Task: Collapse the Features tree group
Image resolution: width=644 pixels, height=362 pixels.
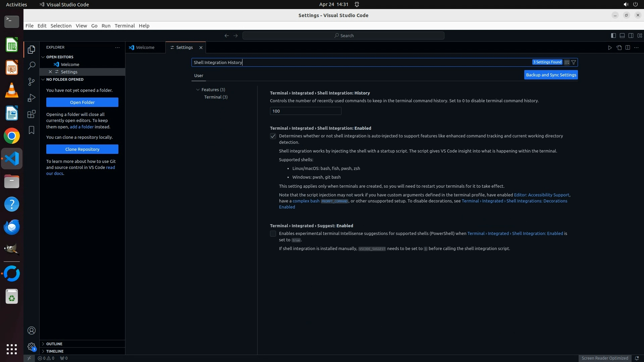Action: [198, 89]
